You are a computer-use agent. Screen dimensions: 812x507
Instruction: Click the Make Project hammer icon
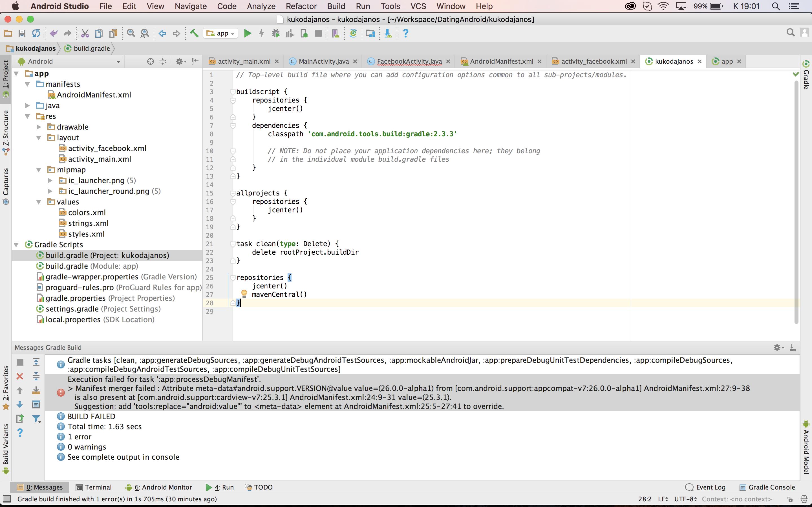[x=194, y=33]
